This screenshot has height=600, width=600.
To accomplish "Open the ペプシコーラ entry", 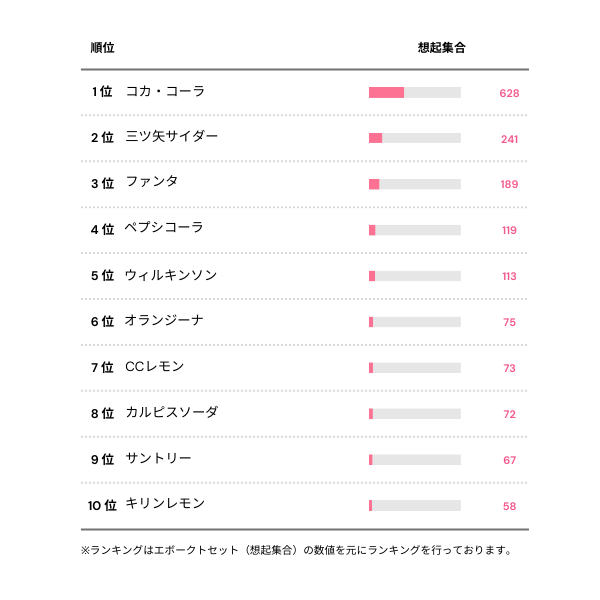I will (165, 228).
